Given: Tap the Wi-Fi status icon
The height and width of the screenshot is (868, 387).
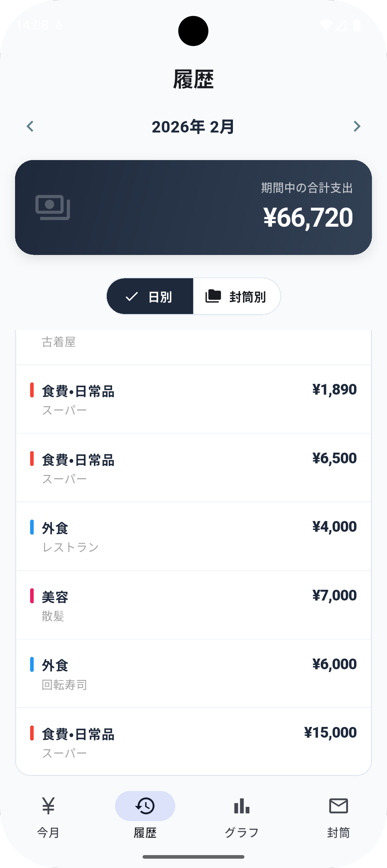Looking at the screenshot, I should pos(325,25).
